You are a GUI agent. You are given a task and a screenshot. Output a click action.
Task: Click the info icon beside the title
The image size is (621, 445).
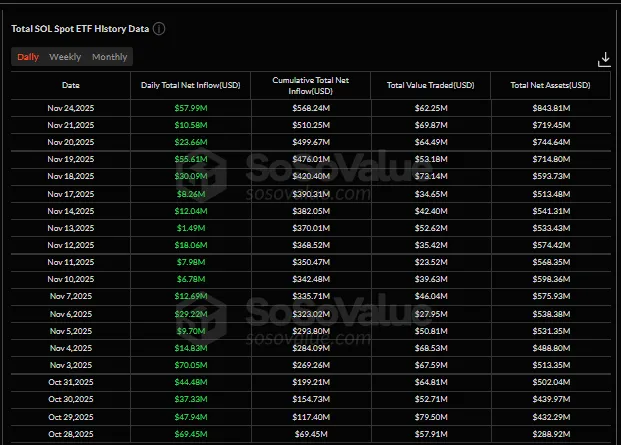pos(159,29)
